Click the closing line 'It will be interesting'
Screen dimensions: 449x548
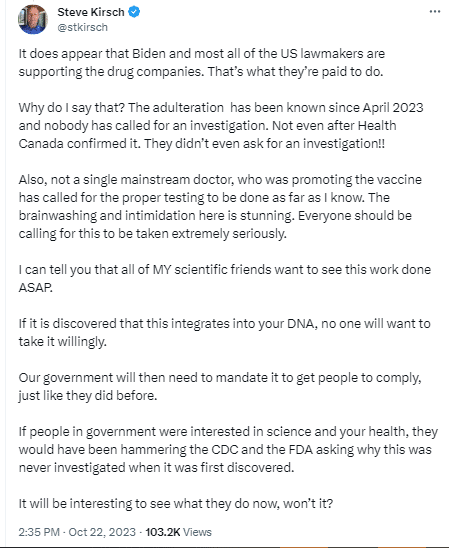click(176, 504)
